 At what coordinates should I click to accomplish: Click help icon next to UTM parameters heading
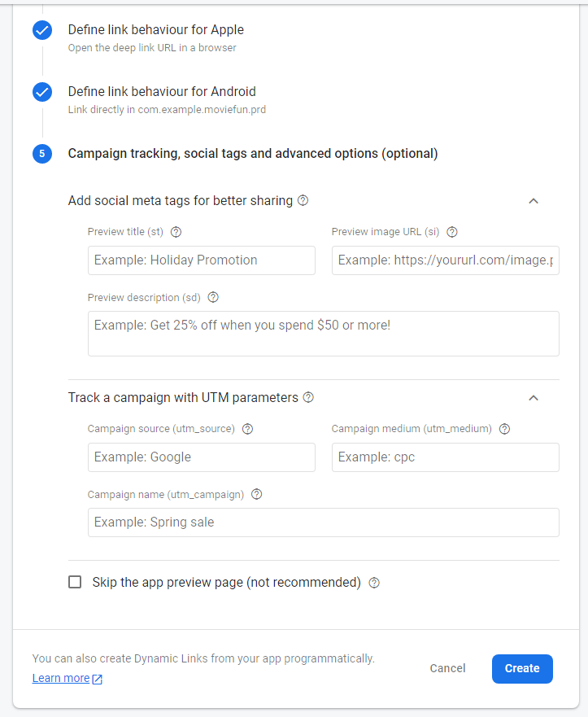tap(308, 398)
